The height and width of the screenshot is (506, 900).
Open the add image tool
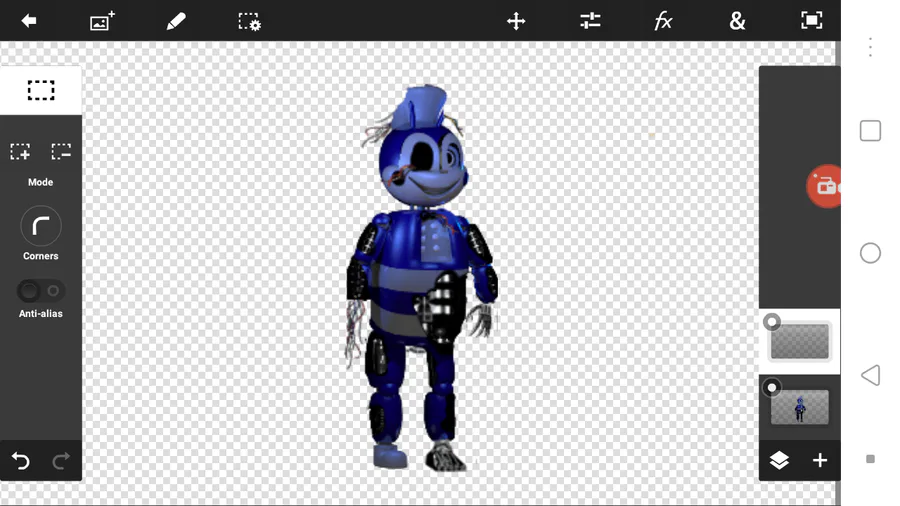(102, 21)
